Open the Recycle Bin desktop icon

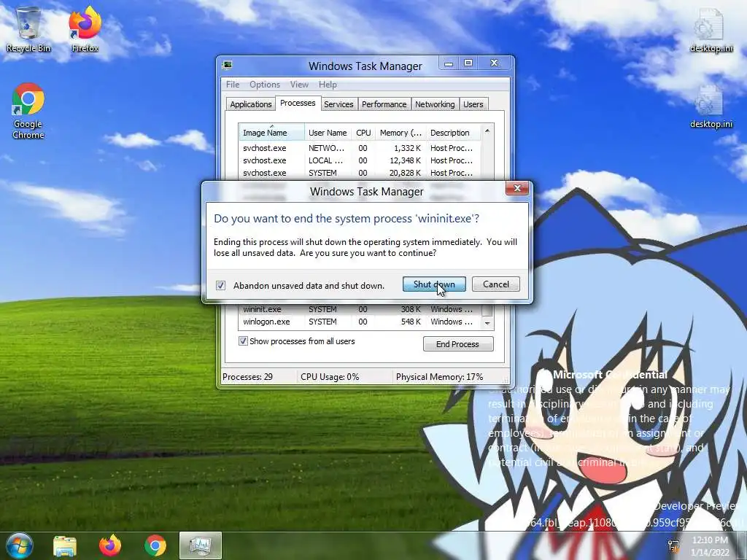(x=28, y=29)
